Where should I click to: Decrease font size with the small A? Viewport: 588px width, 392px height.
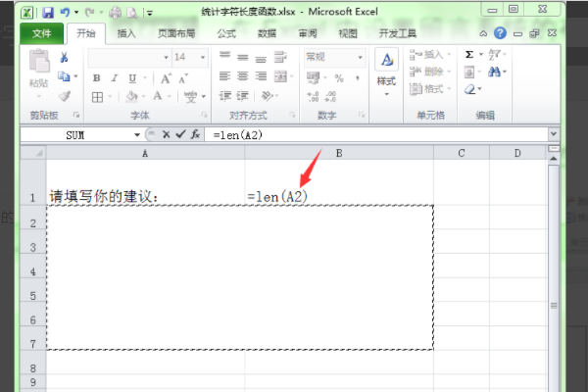tap(183, 78)
